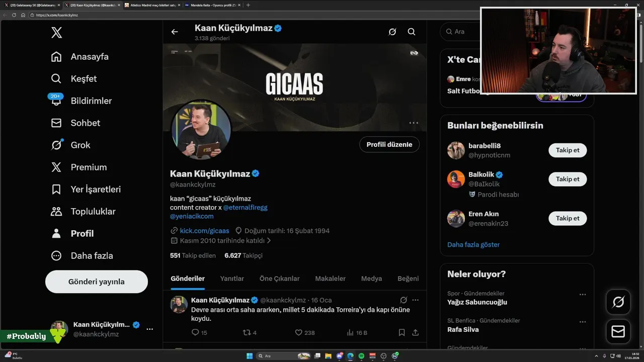Open Windows Start menu

[x=250, y=356]
